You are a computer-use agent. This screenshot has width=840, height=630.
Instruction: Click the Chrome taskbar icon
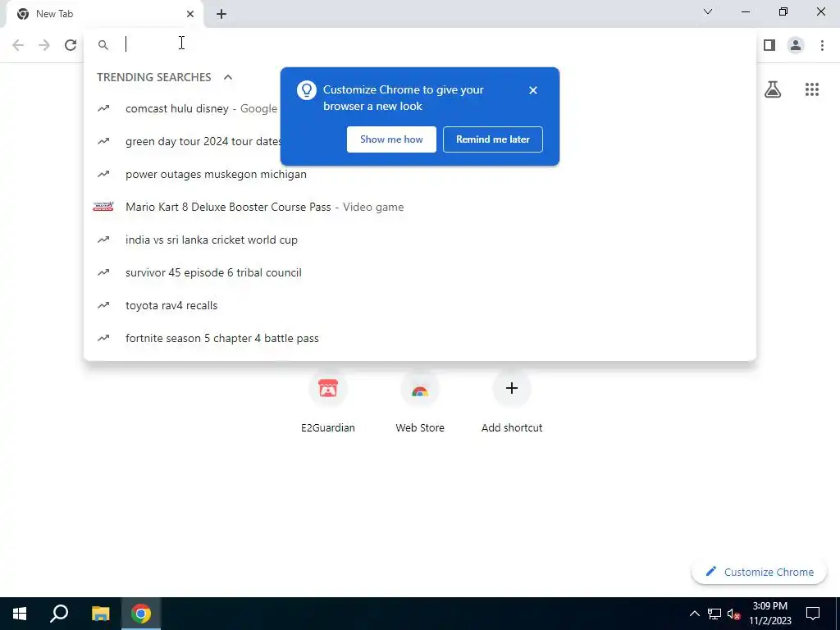point(141,614)
